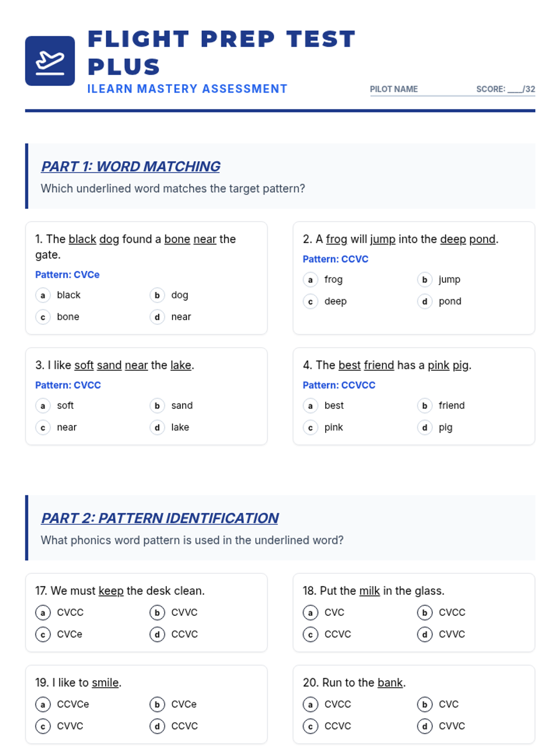Pick option d 'pond' in question 2
This screenshot has height=747, width=560.
click(425, 302)
